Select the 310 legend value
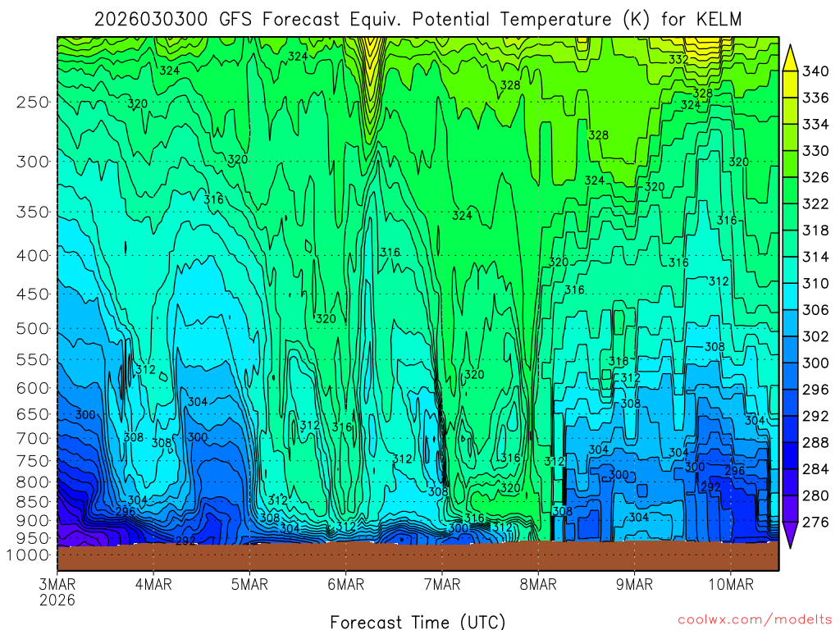Image resolution: width=840 pixels, height=630 pixels. pyautogui.click(x=815, y=283)
